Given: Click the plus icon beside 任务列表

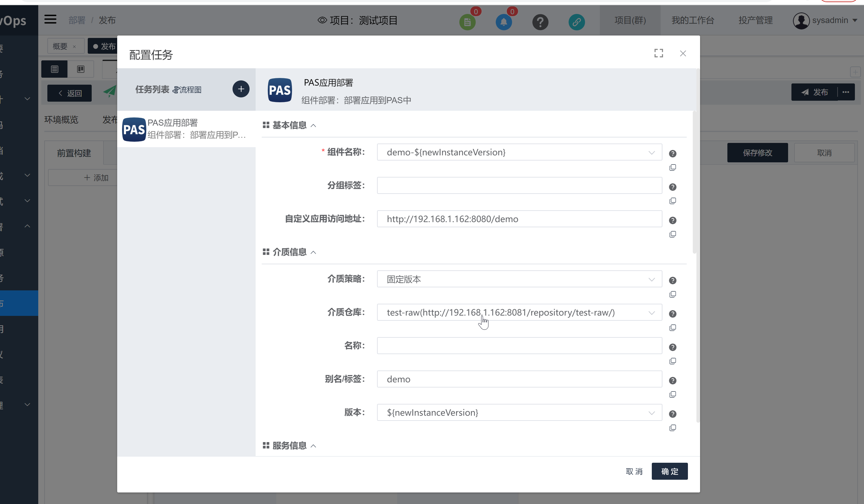Looking at the screenshot, I should [241, 89].
